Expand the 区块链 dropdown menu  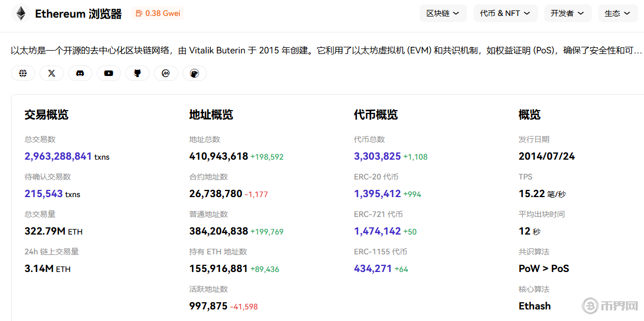click(443, 13)
